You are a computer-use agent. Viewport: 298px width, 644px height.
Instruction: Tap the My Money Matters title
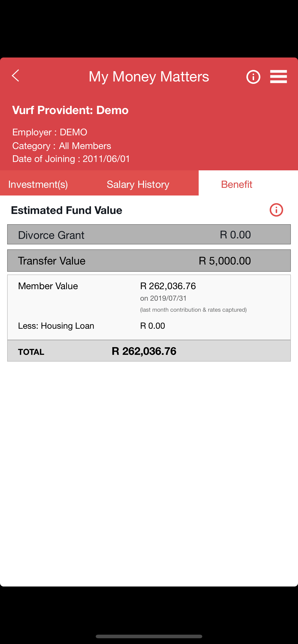[149, 76]
